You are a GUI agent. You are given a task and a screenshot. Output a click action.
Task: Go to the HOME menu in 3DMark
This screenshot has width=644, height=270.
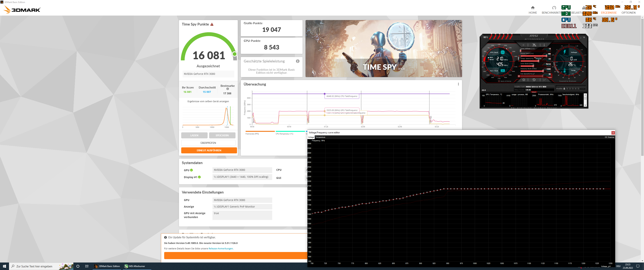coord(532,10)
